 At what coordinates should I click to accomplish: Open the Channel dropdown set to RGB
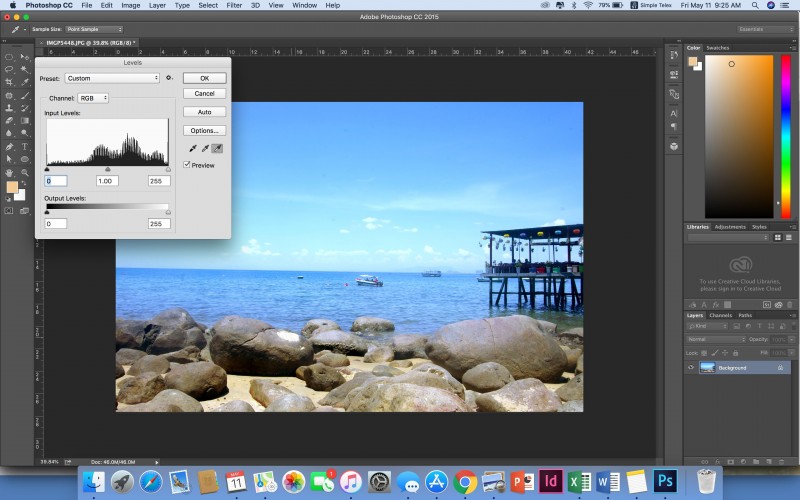93,98
